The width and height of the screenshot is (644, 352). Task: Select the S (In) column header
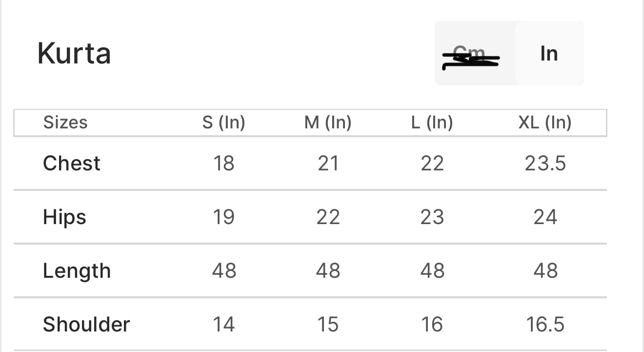tap(223, 123)
